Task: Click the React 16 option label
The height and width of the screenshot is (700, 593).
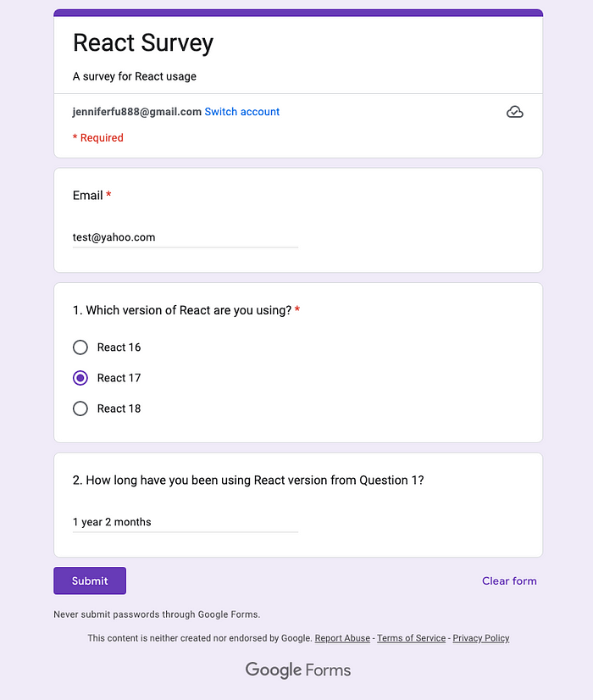Action: tap(119, 347)
